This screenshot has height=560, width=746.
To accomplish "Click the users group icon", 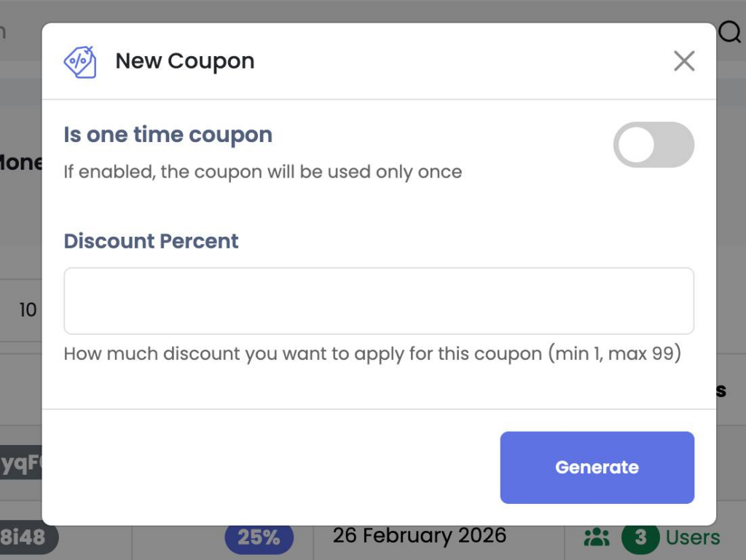I will (597, 538).
